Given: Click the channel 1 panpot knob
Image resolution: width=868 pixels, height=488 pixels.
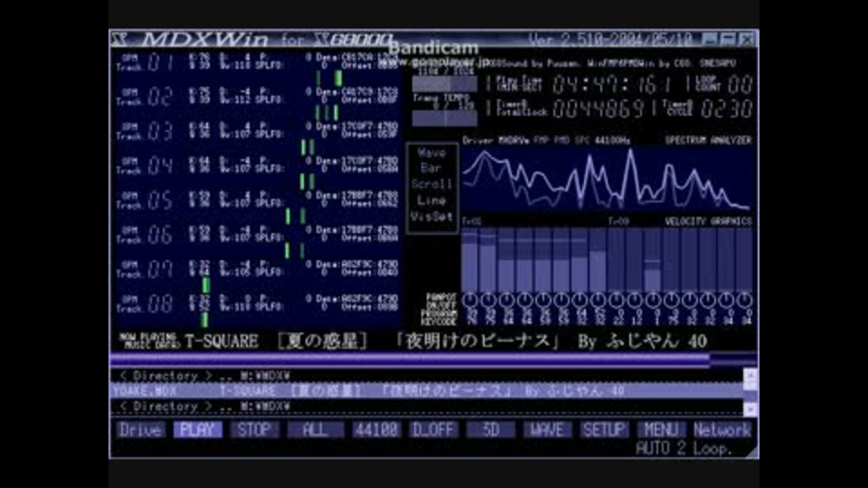Looking at the screenshot, I should [470, 300].
